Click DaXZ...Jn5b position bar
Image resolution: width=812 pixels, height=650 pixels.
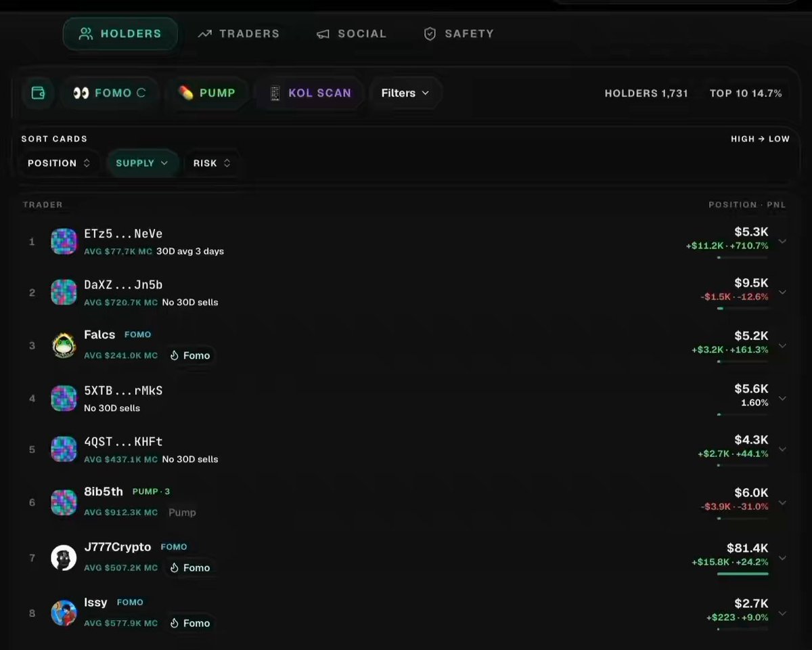pyautogui.click(x=742, y=308)
